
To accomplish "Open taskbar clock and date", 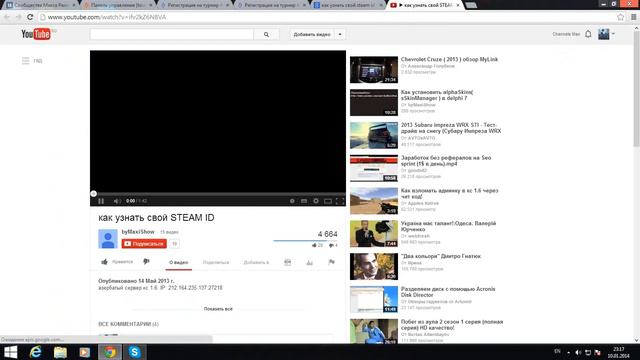I will pyautogui.click(x=618, y=352).
